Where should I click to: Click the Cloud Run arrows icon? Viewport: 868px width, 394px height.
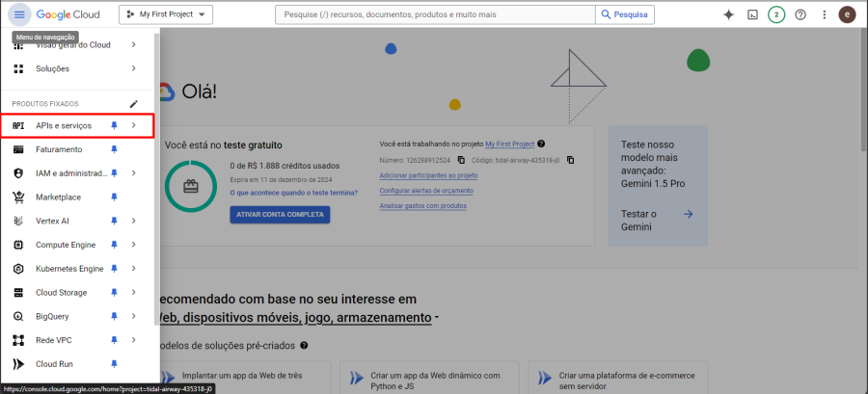coord(18,364)
